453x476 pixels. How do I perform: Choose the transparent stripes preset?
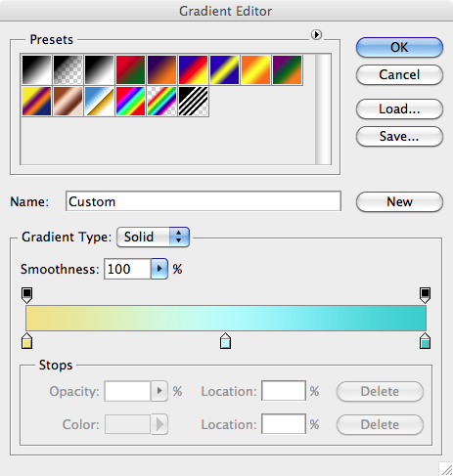point(194,101)
